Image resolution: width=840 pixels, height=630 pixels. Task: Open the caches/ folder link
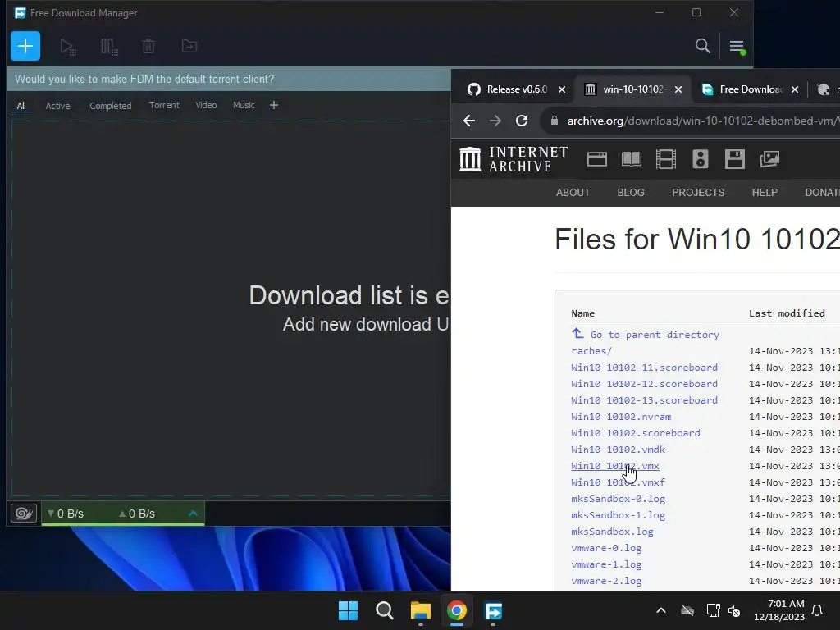(591, 351)
